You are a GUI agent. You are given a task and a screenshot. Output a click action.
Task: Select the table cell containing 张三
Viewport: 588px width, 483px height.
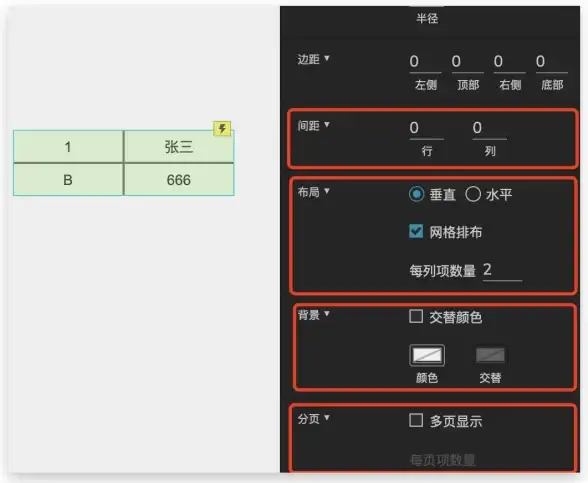point(179,147)
